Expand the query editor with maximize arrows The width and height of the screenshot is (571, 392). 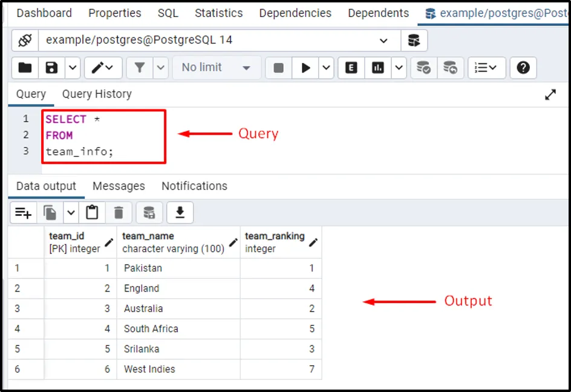550,94
